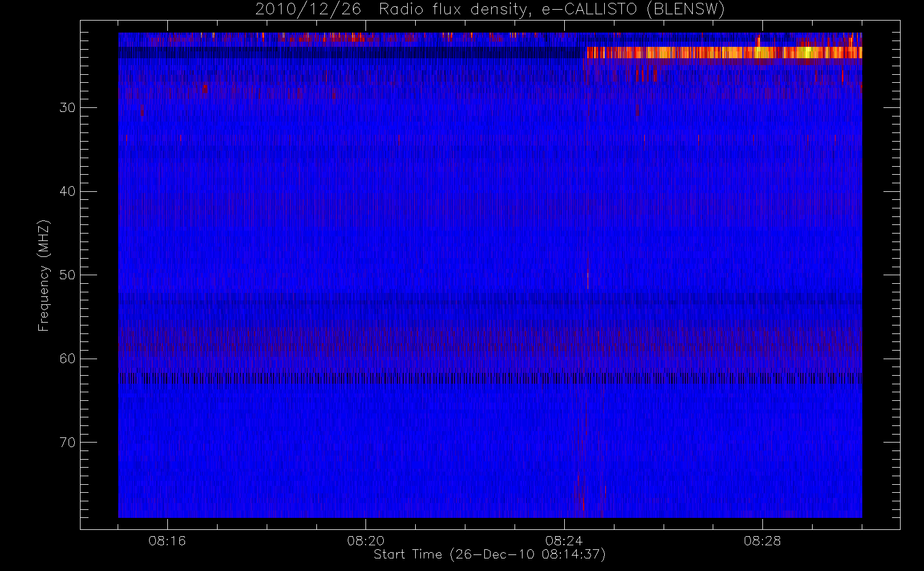This screenshot has height=571, width=924.
Task: Click the 60 frequency tick label
Action: point(67,359)
